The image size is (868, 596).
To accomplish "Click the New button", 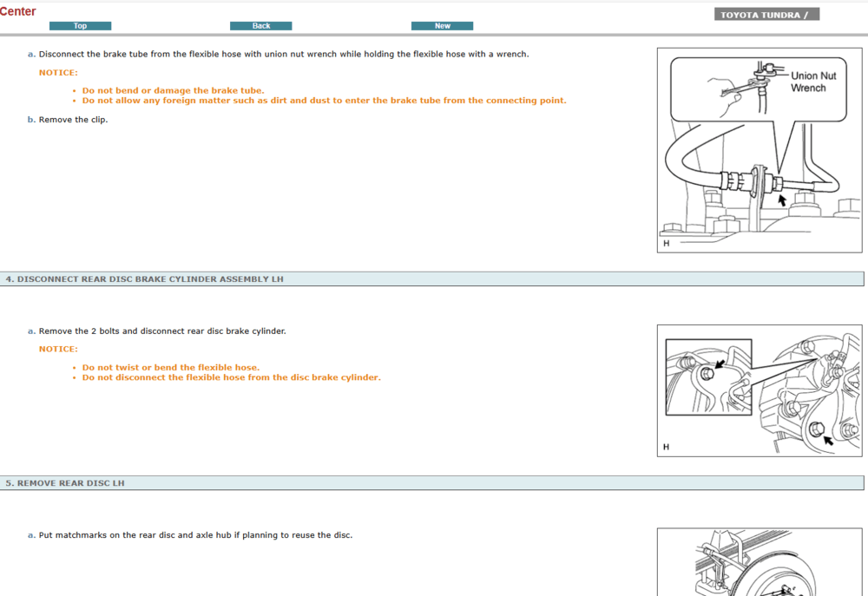I will tap(442, 25).
